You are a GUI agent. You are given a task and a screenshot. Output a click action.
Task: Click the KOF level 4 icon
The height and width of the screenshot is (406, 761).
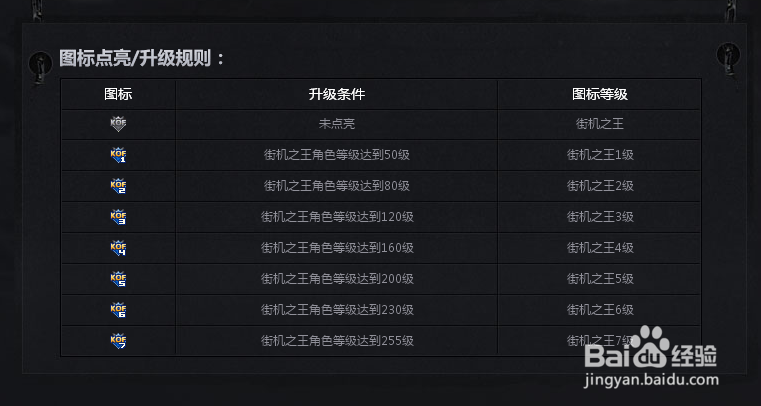point(118,248)
